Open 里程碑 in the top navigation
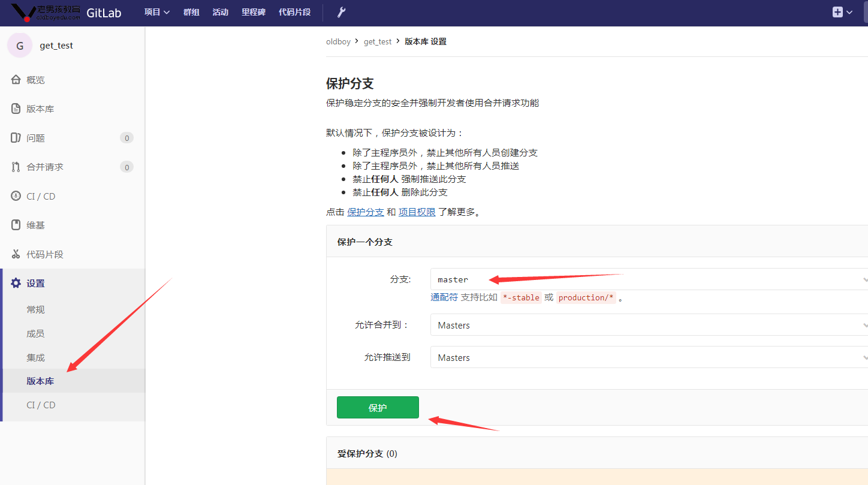This screenshot has width=868, height=485. point(254,12)
